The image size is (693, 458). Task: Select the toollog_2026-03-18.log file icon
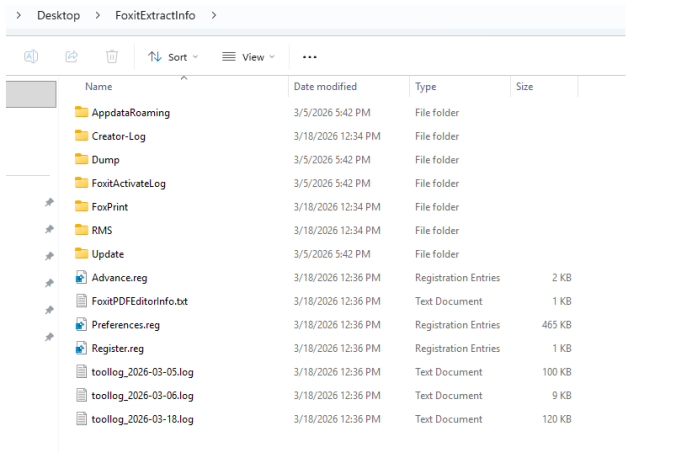(81, 419)
